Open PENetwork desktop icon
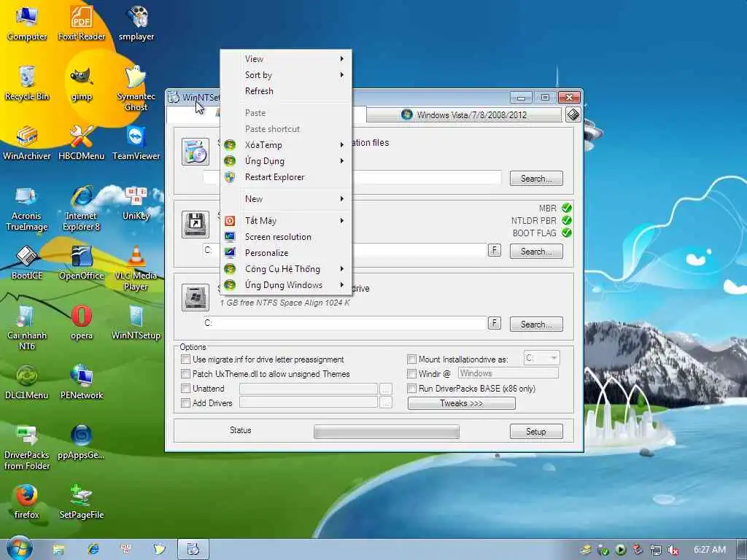 pos(82,382)
